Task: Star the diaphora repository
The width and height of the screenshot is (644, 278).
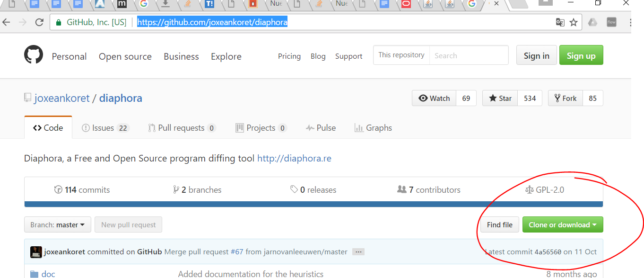Action: pyautogui.click(x=500, y=99)
